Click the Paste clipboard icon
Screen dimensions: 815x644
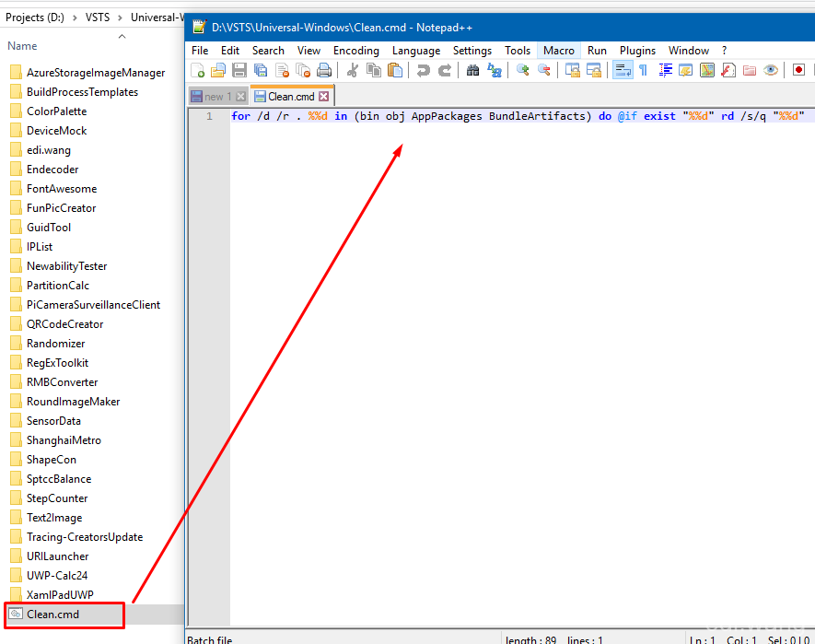pos(395,70)
